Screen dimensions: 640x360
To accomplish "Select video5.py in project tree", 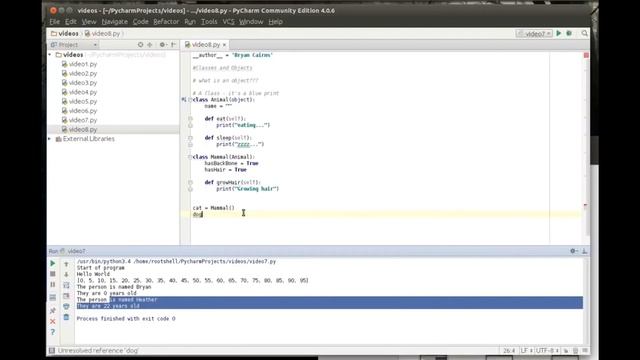I will [x=79, y=102].
